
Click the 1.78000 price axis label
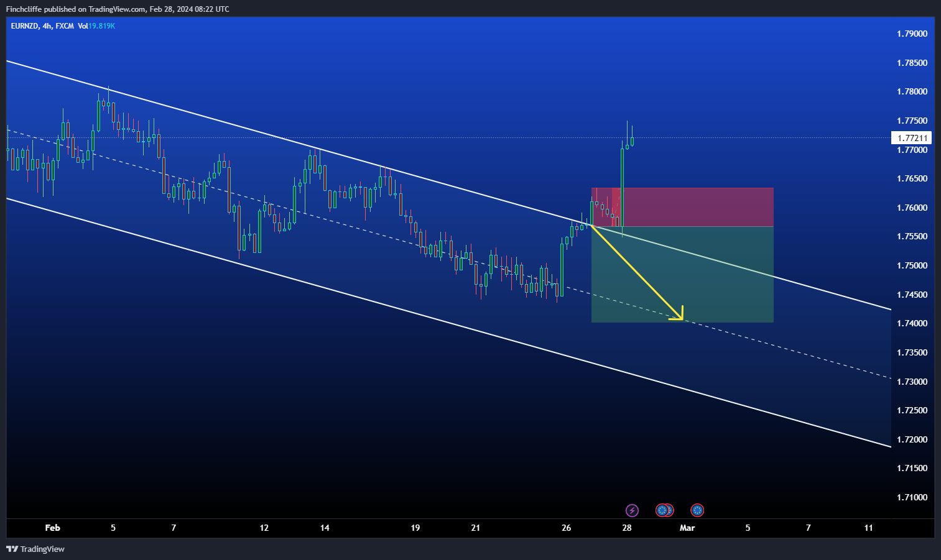tap(912, 91)
